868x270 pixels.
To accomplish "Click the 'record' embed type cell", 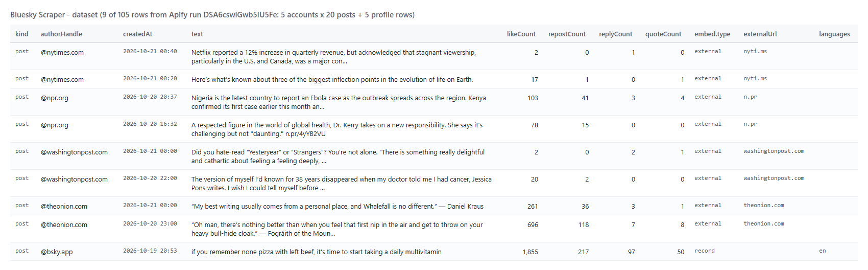I will pos(705,251).
